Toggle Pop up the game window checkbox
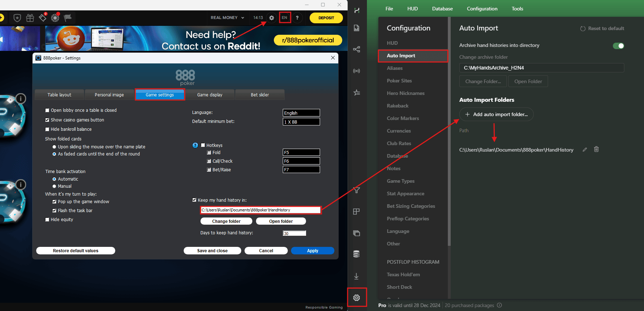644x311 pixels. pos(54,202)
